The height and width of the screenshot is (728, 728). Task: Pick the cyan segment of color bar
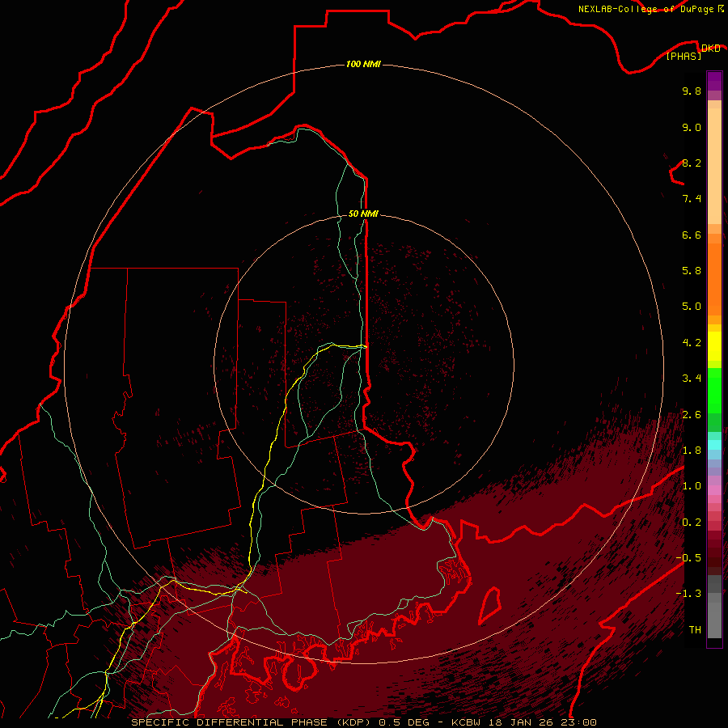click(714, 445)
